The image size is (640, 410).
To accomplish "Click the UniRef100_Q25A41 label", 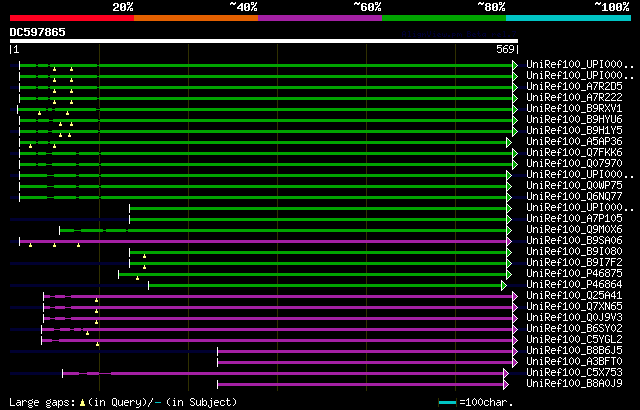I will point(574,296).
